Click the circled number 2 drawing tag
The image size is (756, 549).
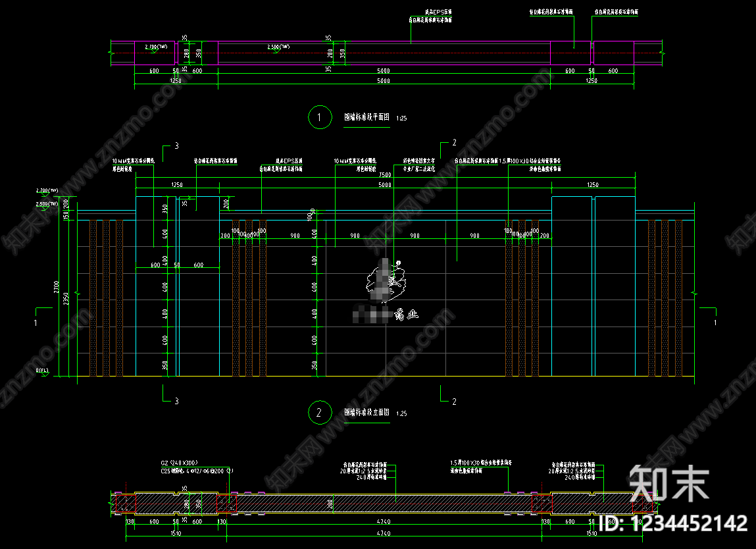pos(320,413)
